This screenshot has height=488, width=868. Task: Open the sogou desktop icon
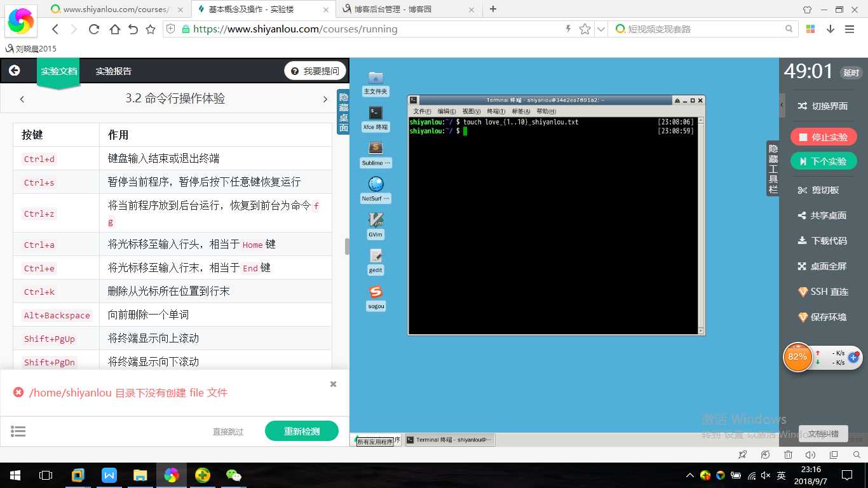click(376, 297)
